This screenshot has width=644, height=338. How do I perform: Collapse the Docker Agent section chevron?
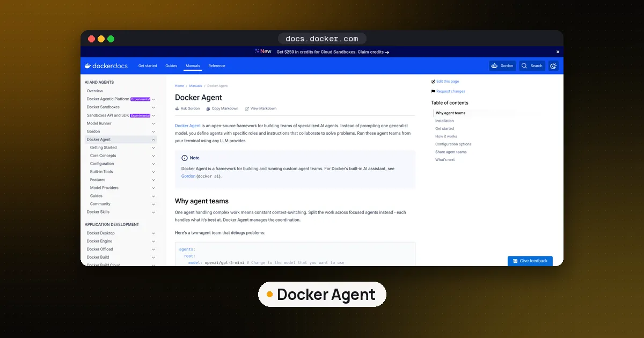pyautogui.click(x=153, y=139)
